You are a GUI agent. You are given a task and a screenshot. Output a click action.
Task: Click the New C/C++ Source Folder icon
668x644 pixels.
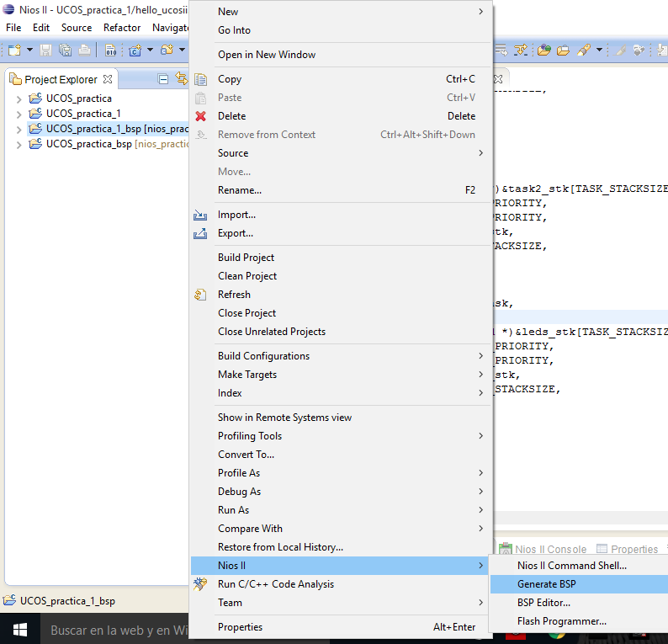(167, 51)
